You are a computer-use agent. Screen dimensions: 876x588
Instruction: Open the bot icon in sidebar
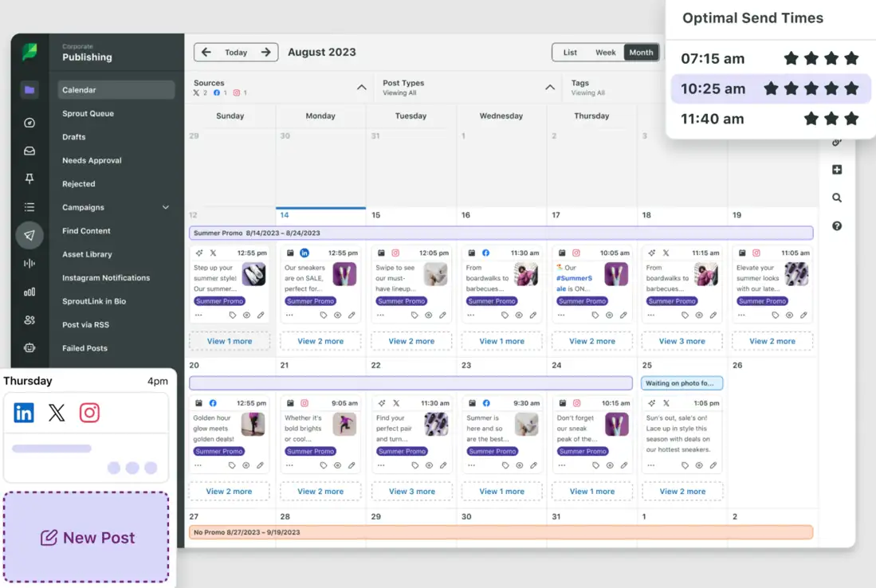(29, 348)
